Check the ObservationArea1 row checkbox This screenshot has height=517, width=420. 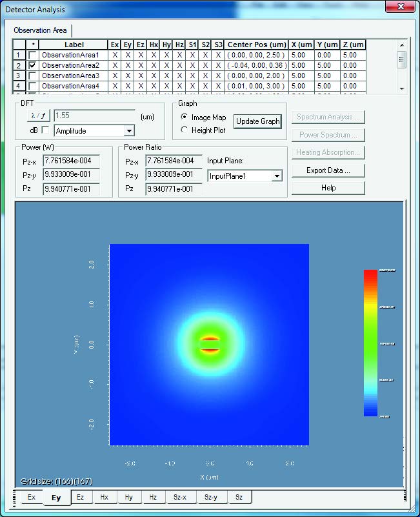pos(32,56)
